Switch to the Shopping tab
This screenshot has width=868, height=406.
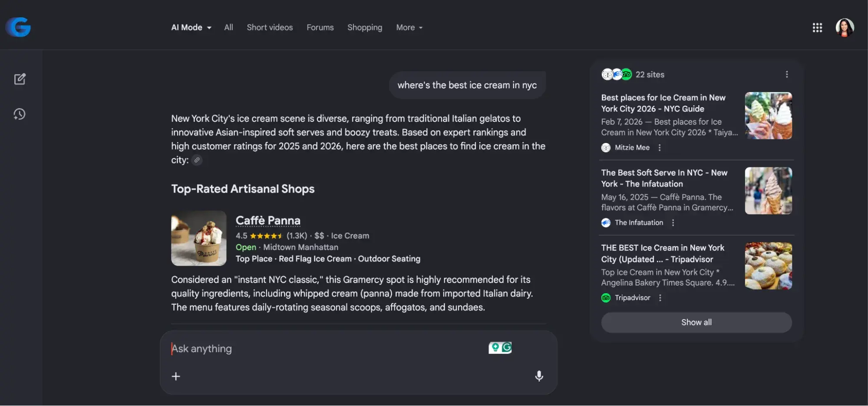coord(364,27)
